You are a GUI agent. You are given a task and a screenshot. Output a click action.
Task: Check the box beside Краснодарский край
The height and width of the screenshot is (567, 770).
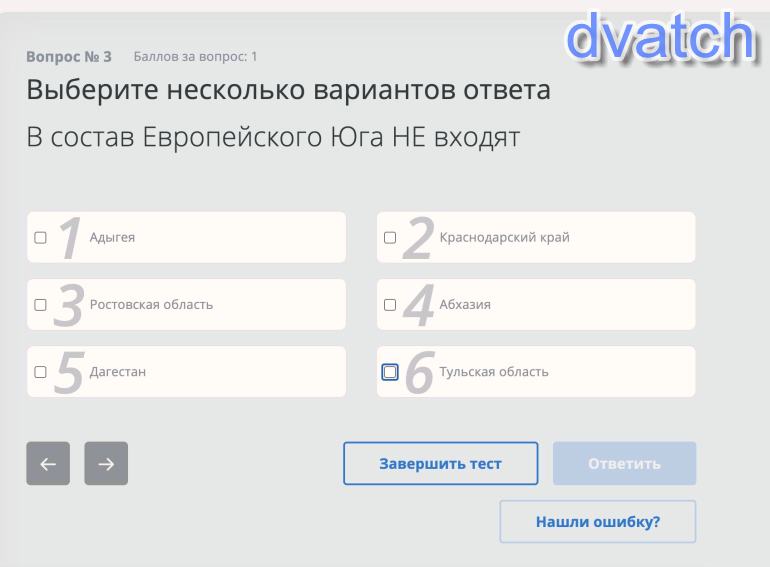390,238
